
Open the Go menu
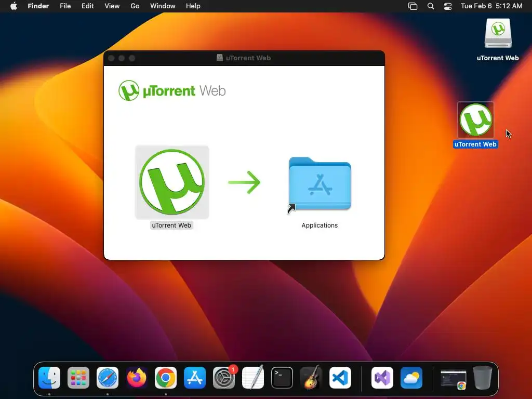pyautogui.click(x=135, y=6)
